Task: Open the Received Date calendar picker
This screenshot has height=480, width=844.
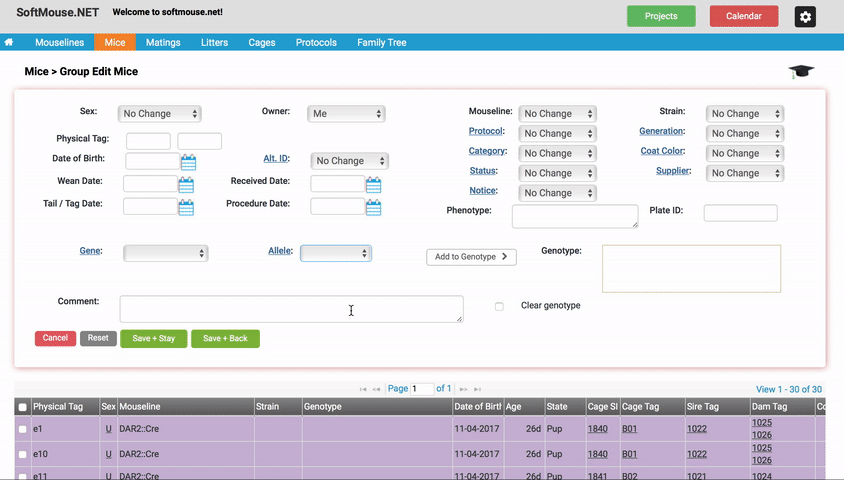Action: pos(373,185)
